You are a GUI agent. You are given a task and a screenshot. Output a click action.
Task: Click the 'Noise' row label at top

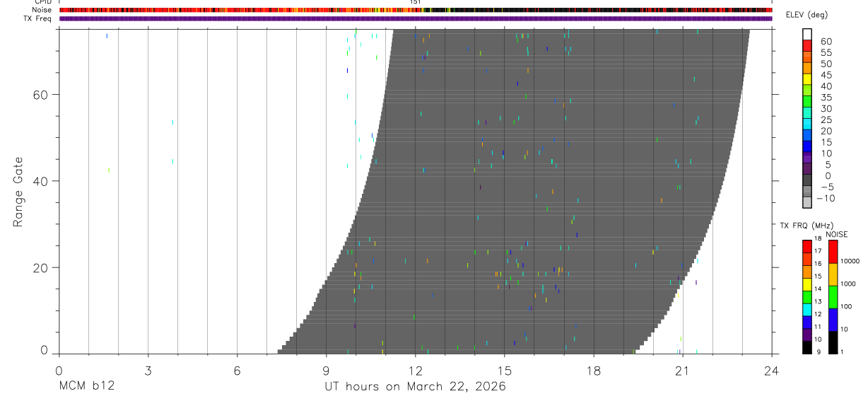pyautogui.click(x=41, y=10)
